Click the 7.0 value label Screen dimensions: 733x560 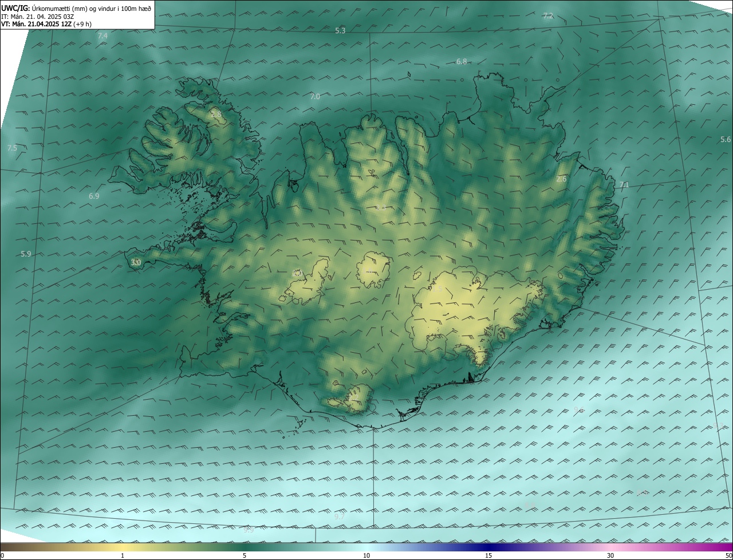pos(315,97)
